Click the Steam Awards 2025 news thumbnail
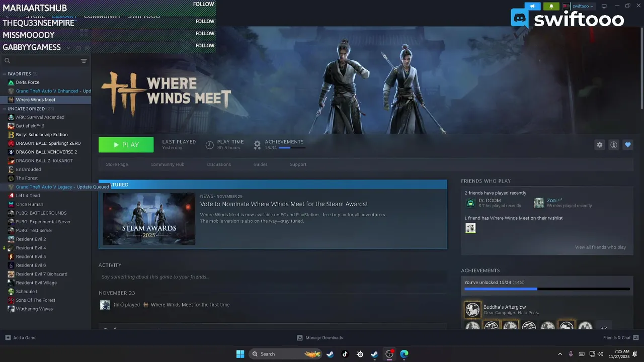 click(149, 219)
